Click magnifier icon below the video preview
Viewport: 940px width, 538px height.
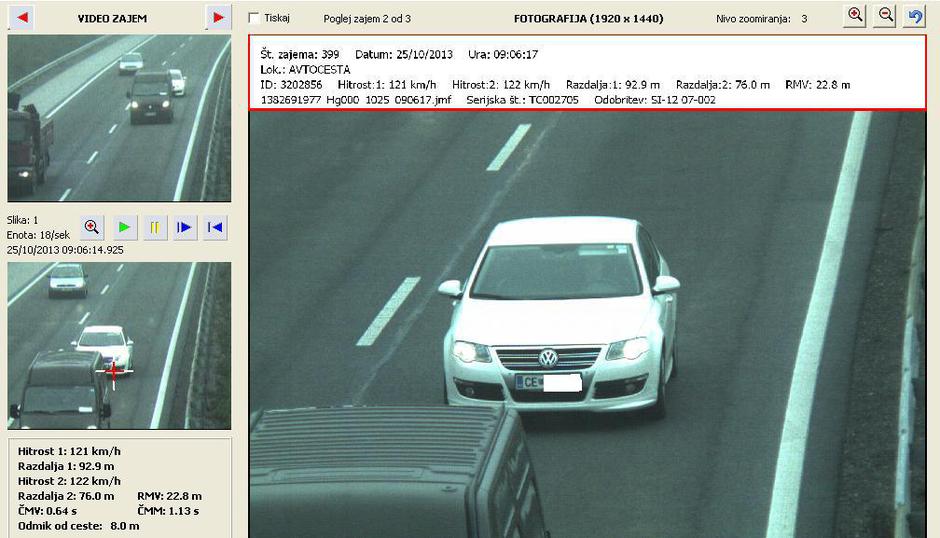click(93, 228)
